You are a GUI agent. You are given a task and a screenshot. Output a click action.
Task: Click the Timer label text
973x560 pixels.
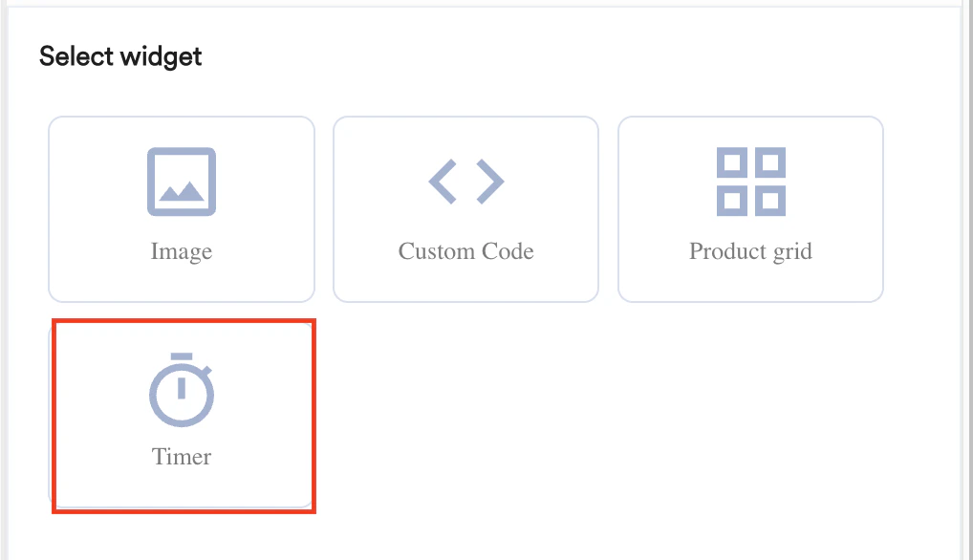[183, 457]
